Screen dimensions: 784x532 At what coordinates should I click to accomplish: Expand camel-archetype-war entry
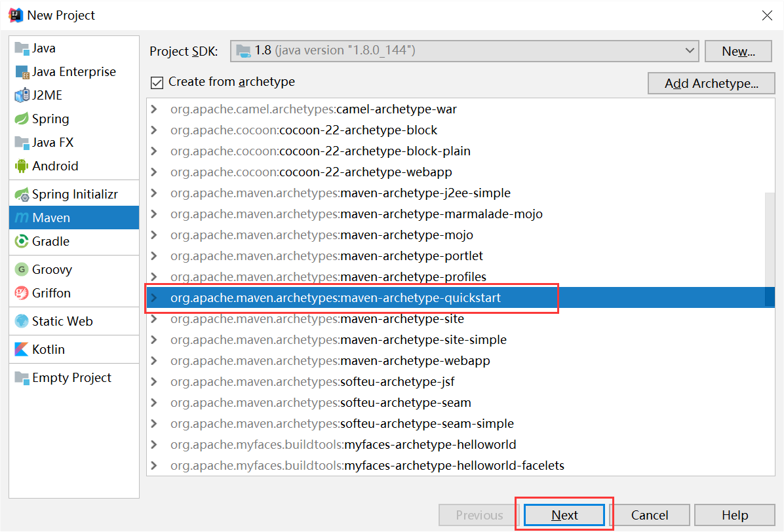[x=154, y=109]
